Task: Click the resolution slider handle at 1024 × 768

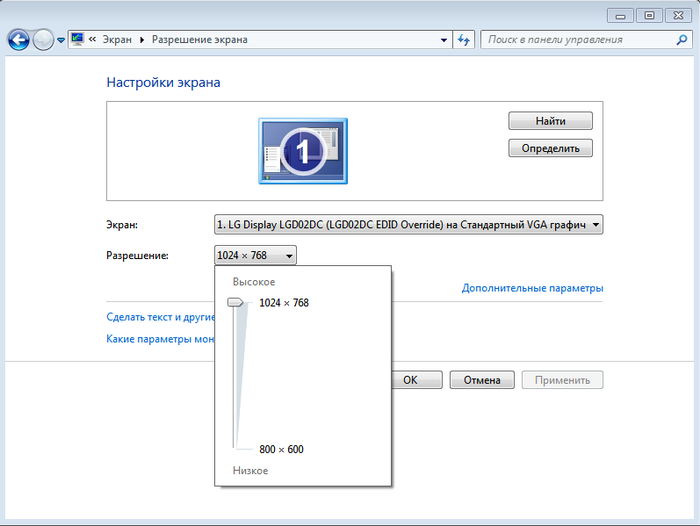Action: (235, 302)
